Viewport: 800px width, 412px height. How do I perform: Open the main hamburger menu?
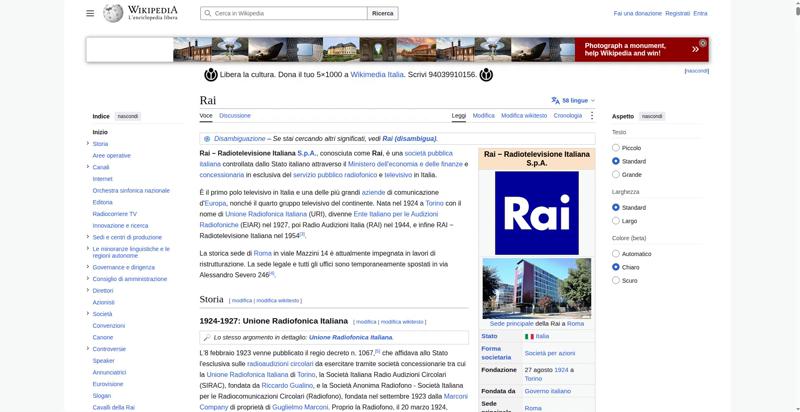(x=90, y=13)
